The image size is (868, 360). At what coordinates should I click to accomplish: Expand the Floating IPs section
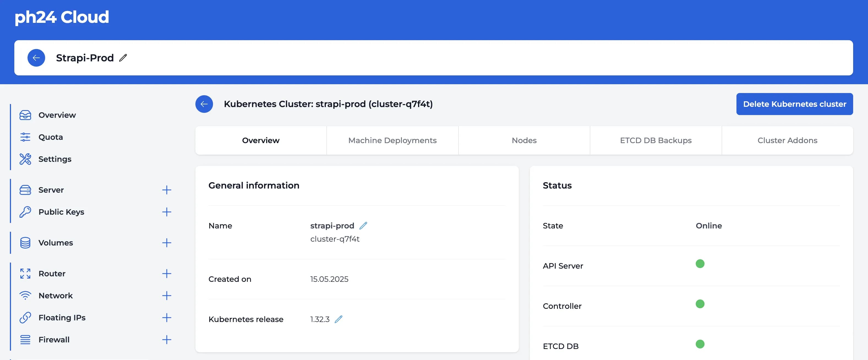click(166, 317)
